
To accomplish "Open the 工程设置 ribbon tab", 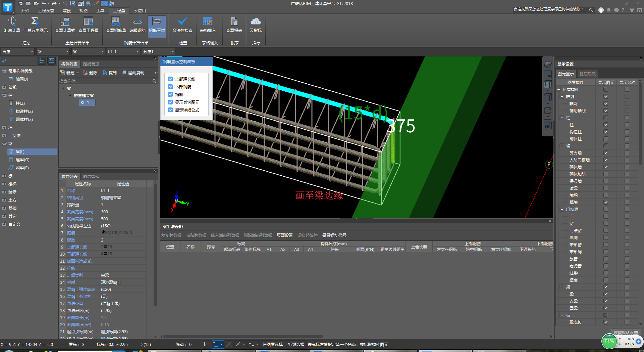I will (46, 10).
